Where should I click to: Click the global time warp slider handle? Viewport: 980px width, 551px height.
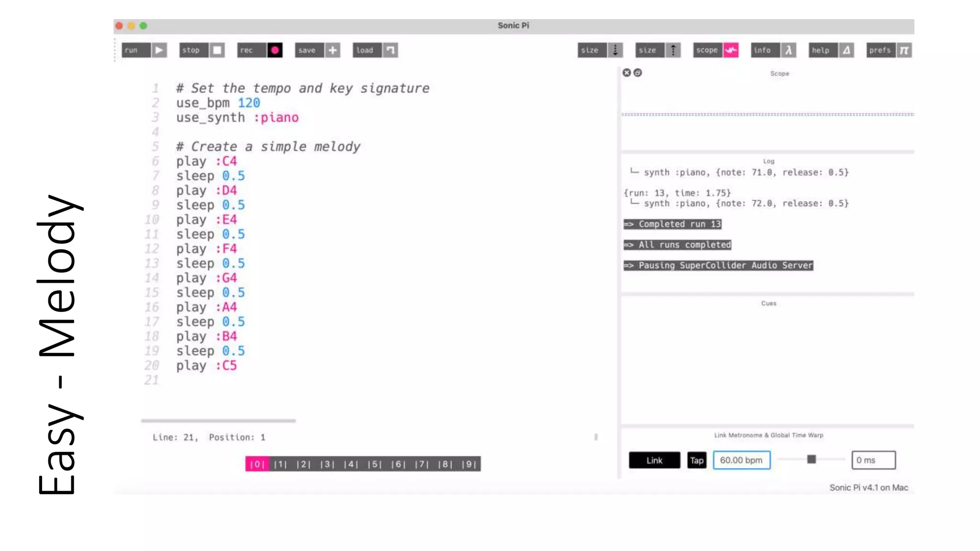point(811,460)
